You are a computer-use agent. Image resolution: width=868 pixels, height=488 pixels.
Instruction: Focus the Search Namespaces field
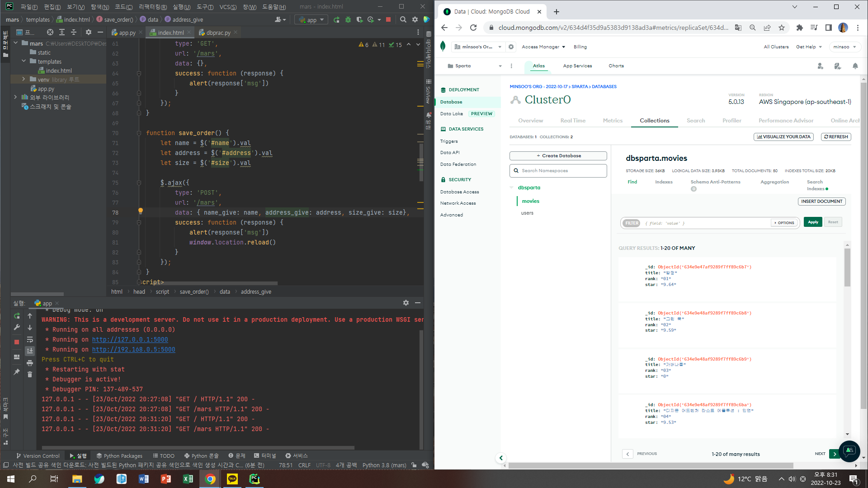558,171
